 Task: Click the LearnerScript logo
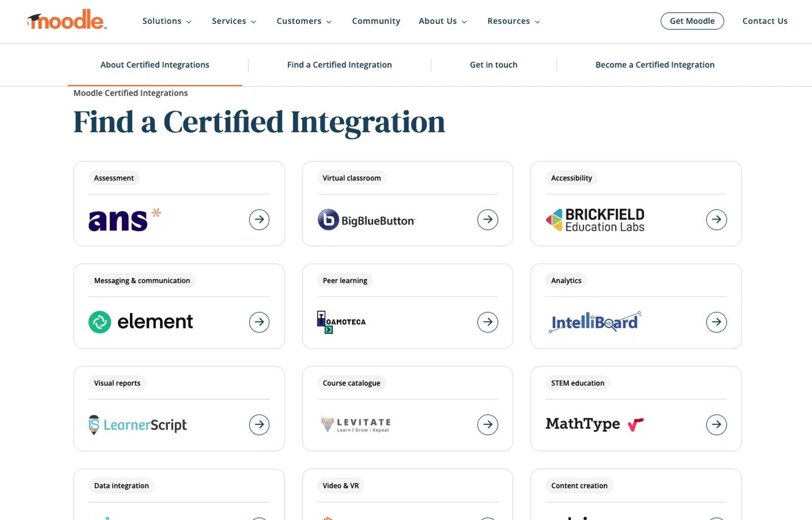point(138,425)
